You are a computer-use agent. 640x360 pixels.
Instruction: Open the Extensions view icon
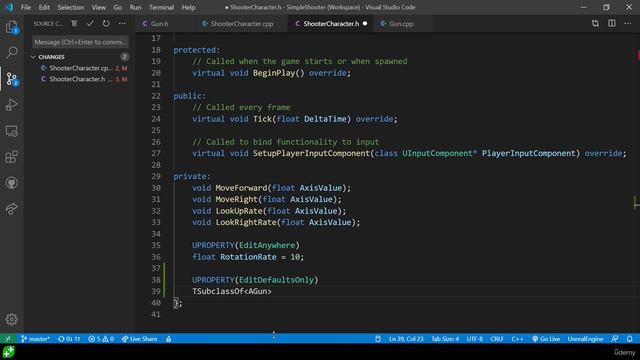pyautogui.click(x=11, y=157)
